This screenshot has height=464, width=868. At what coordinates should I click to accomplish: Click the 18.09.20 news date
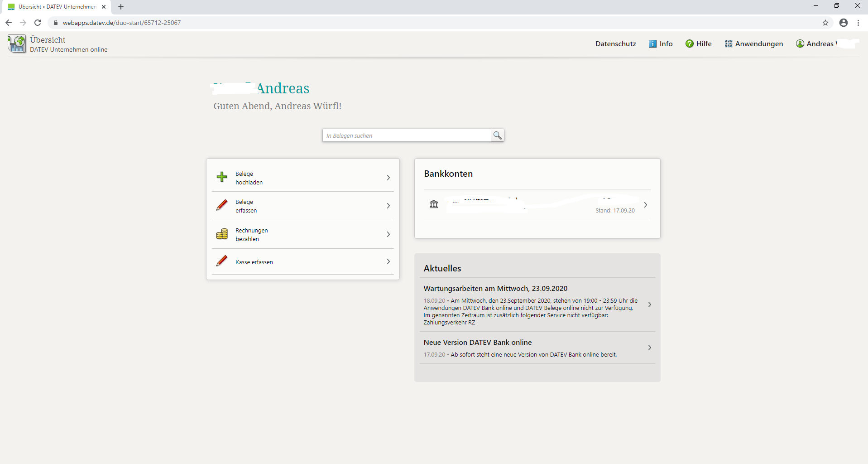[434, 301]
